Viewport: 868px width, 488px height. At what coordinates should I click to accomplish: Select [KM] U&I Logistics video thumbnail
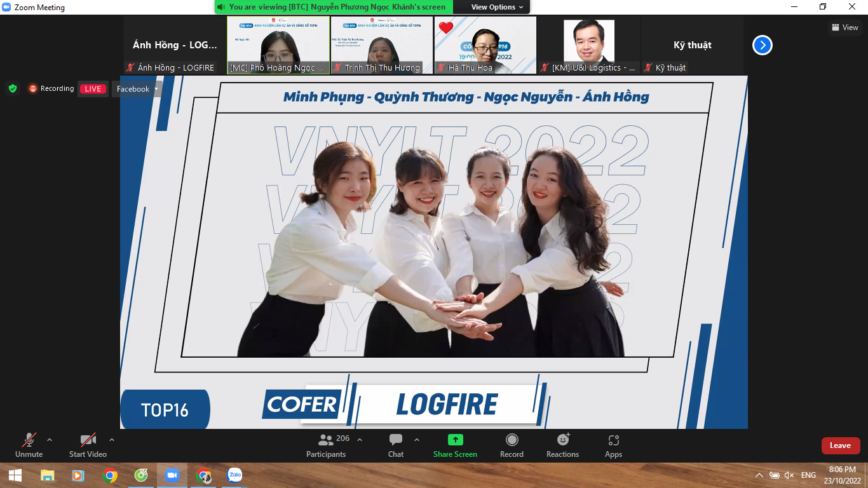click(589, 45)
